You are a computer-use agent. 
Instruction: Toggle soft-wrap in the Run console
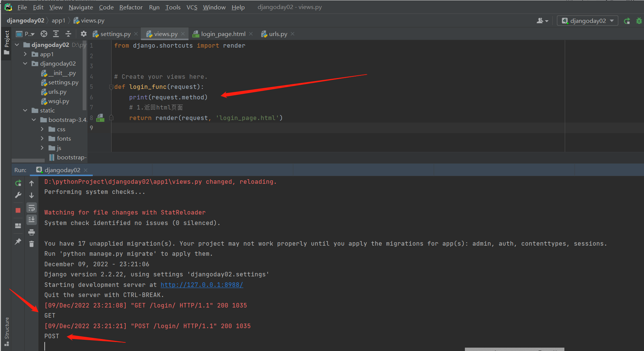pyautogui.click(x=32, y=208)
